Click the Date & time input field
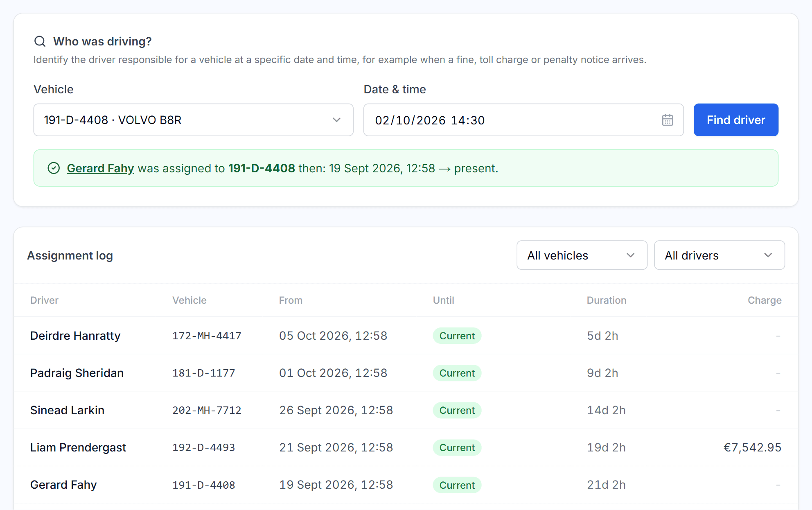Image resolution: width=812 pixels, height=510 pixels. [523, 120]
